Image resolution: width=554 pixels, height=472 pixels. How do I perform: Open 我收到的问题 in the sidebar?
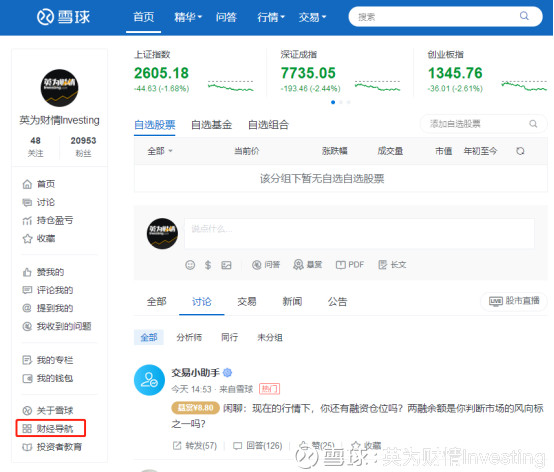(57, 326)
